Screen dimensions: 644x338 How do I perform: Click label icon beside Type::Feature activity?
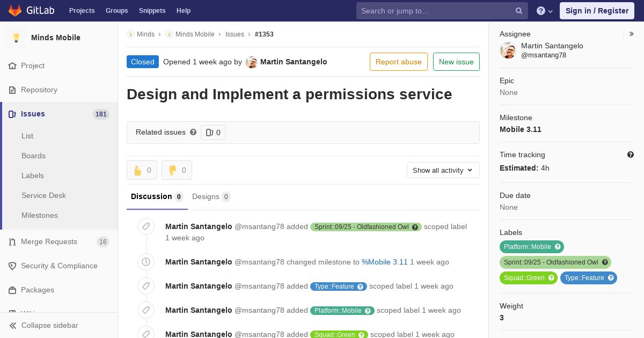tap(146, 286)
